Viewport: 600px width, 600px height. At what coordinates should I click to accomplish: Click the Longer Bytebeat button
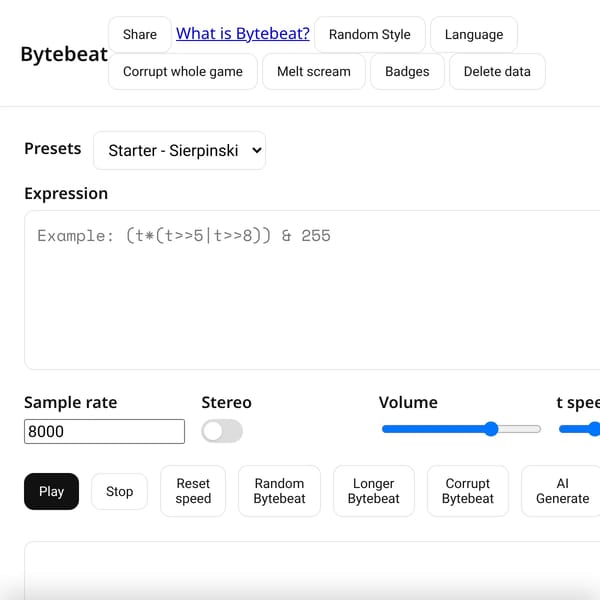(x=373, y=491)
